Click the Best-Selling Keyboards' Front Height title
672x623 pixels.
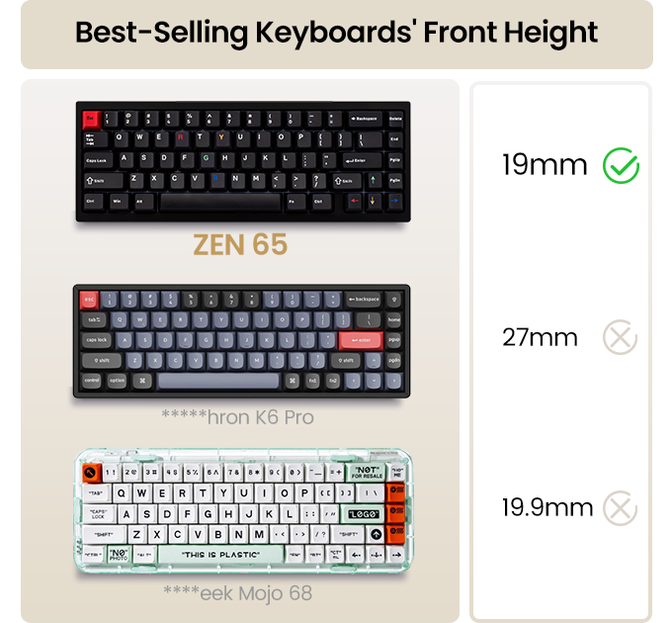point(336,33)
